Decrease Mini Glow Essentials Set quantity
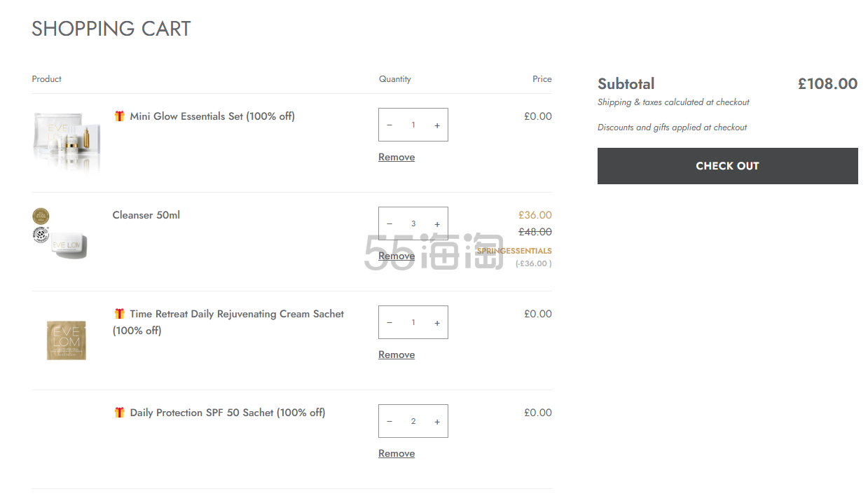 coord(390,125)
